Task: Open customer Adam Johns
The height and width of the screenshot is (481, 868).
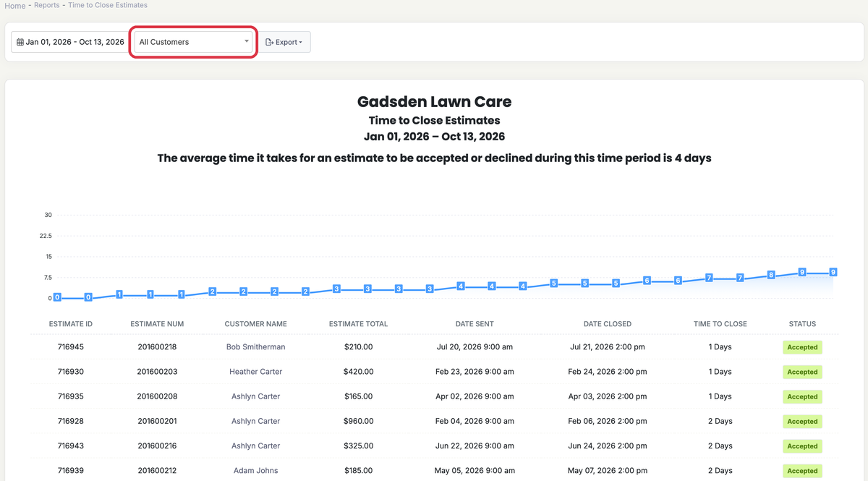Action: [x=255, y=470]
